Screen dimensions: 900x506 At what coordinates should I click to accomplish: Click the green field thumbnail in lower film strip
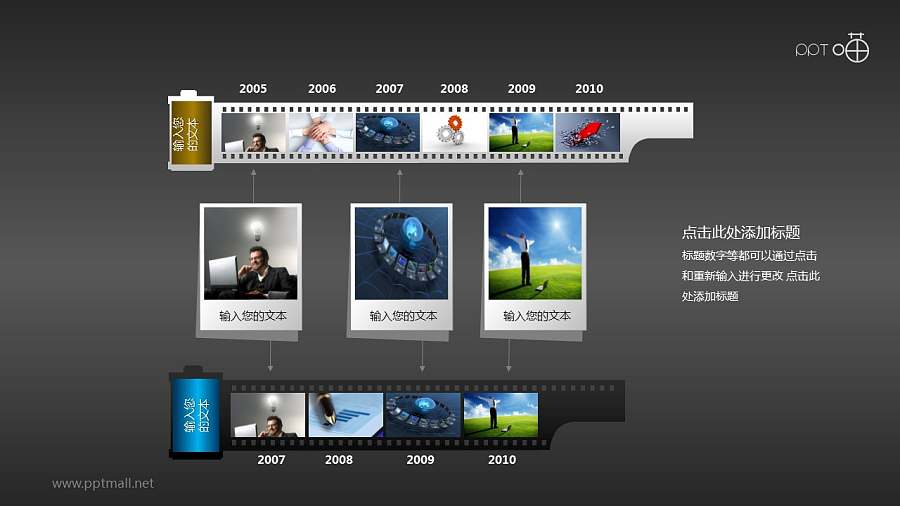[500, 414]
